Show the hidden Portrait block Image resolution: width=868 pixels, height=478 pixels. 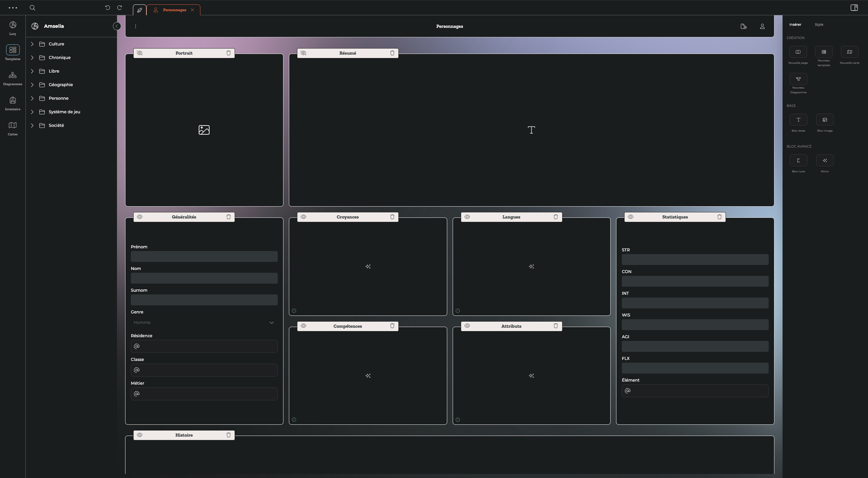coord(140,53)
